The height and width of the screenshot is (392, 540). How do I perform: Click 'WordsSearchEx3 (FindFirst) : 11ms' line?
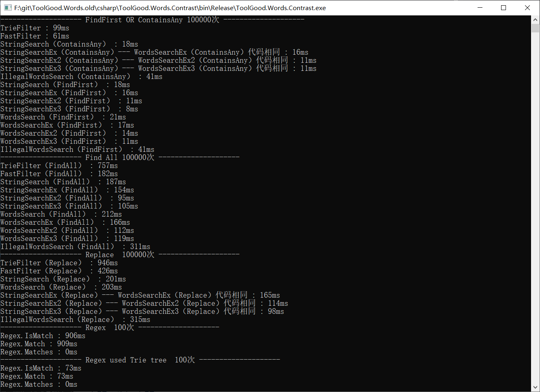coord(69,141)
